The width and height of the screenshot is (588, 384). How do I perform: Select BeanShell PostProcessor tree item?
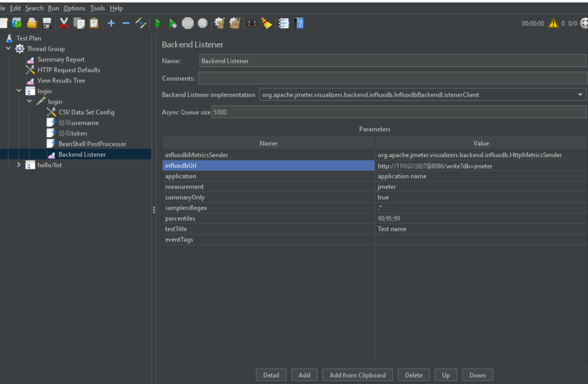click(92, 144)
